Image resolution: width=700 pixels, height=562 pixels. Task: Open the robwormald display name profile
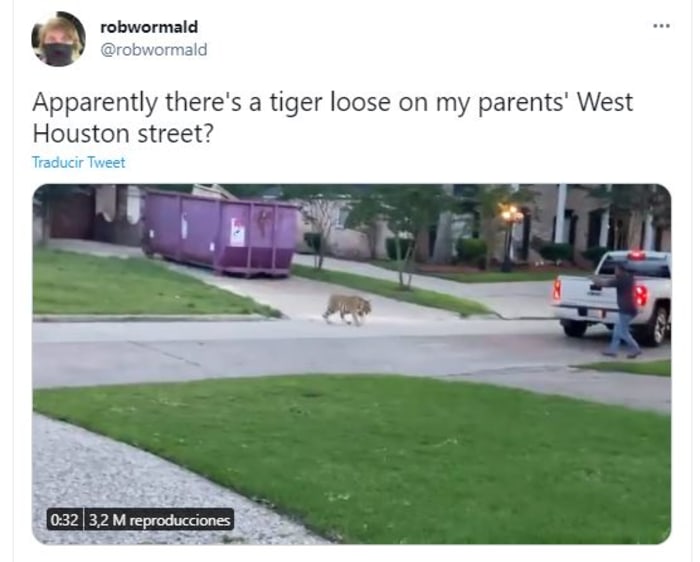tap(149, 27)
